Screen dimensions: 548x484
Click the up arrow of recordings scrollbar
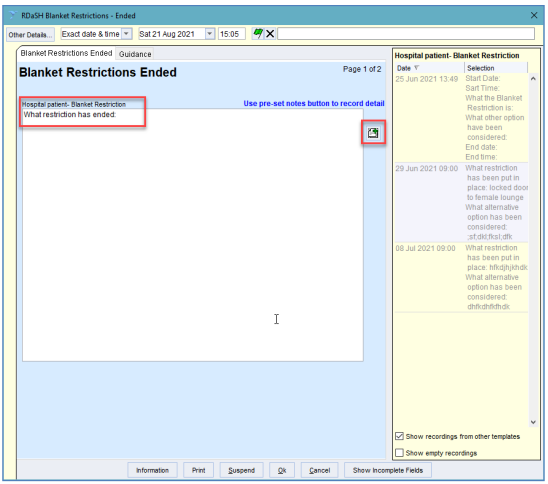(533, 79)
